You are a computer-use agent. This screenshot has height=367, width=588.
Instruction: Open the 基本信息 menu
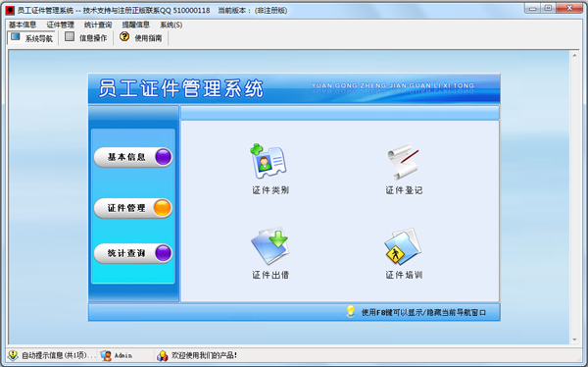pyautogui.click(x=23, y=25)
